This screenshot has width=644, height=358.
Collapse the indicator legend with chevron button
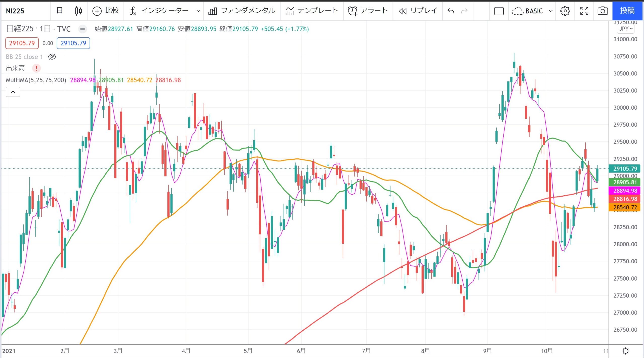coord(13,92)
